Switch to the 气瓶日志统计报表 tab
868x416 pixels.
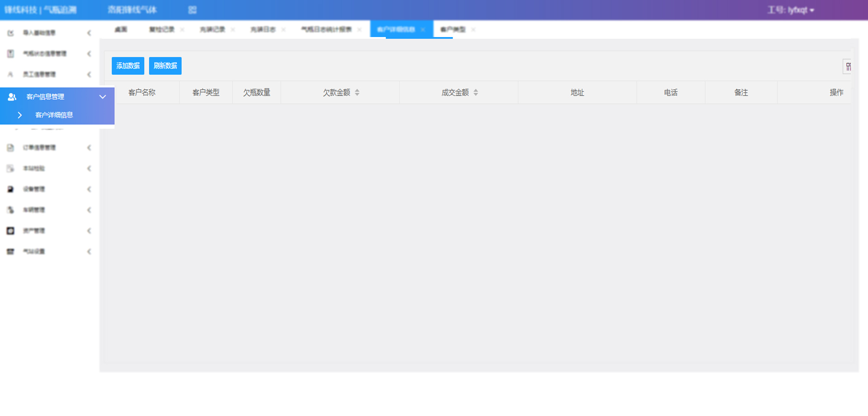(326, 29)
